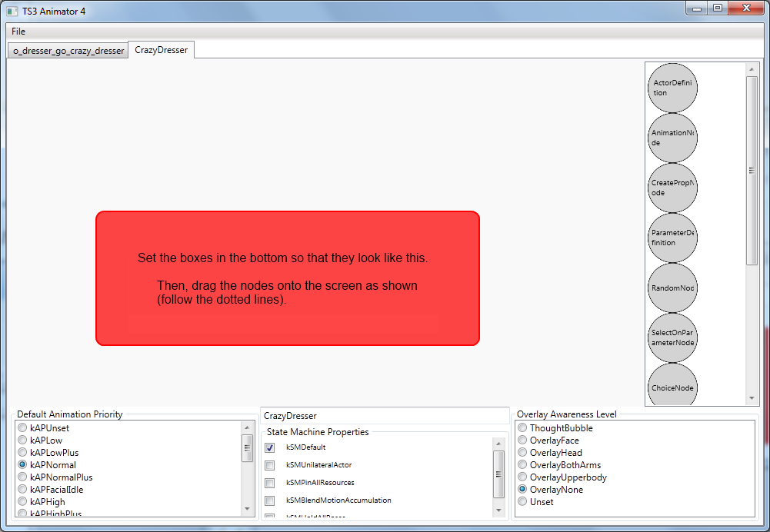Select the kAPLowPlus priority radio button
The width and height of the screenshot is (770, 532).
(x=23, y=453)
